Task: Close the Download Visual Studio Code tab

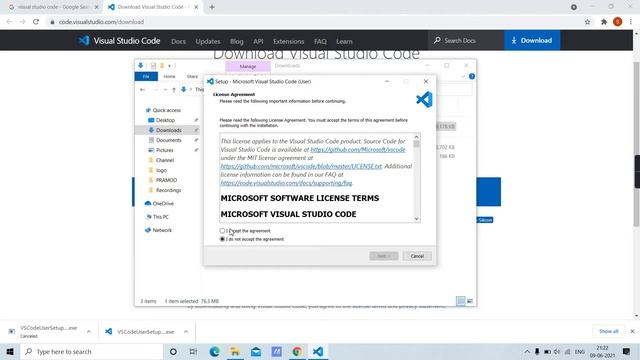Action: click(196, 7)
